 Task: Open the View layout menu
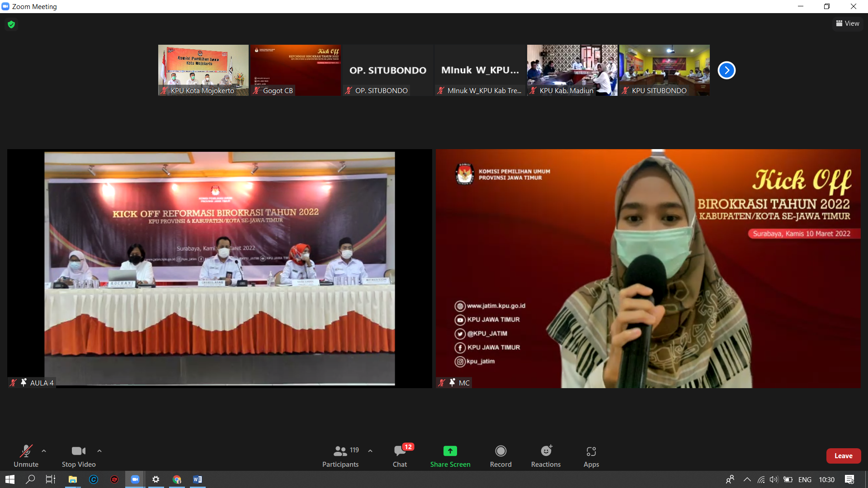coord(848,23)
